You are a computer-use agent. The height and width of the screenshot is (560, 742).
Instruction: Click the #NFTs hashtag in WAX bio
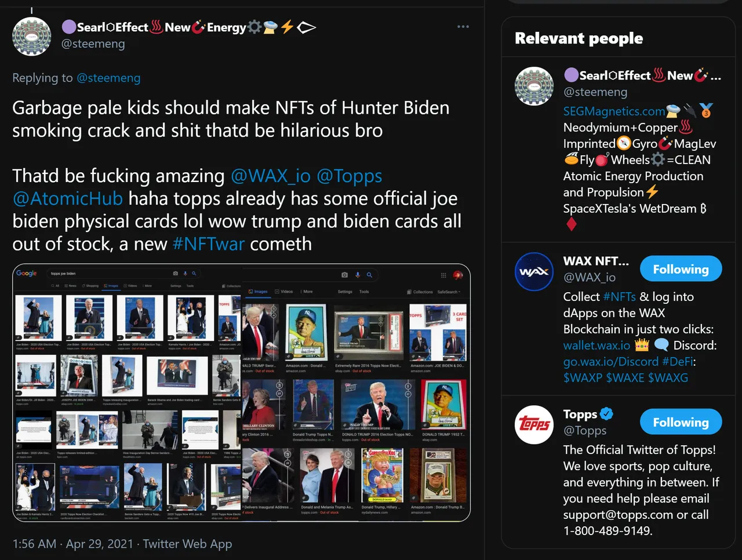point(619,296)
